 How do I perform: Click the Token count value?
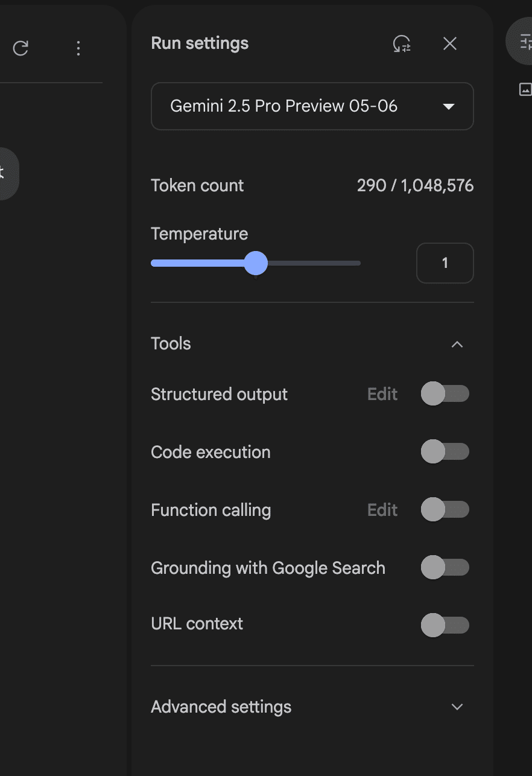pyautogui.click(x=415, y=185)
